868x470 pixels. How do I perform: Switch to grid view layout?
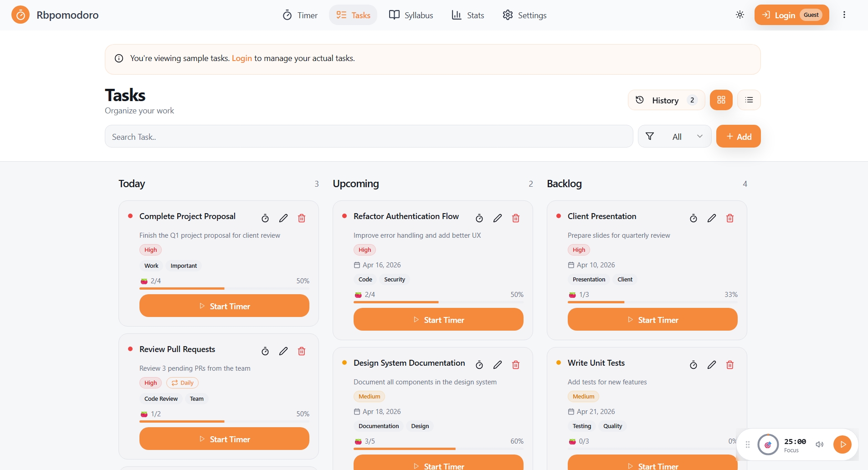(x=721, y=100)
